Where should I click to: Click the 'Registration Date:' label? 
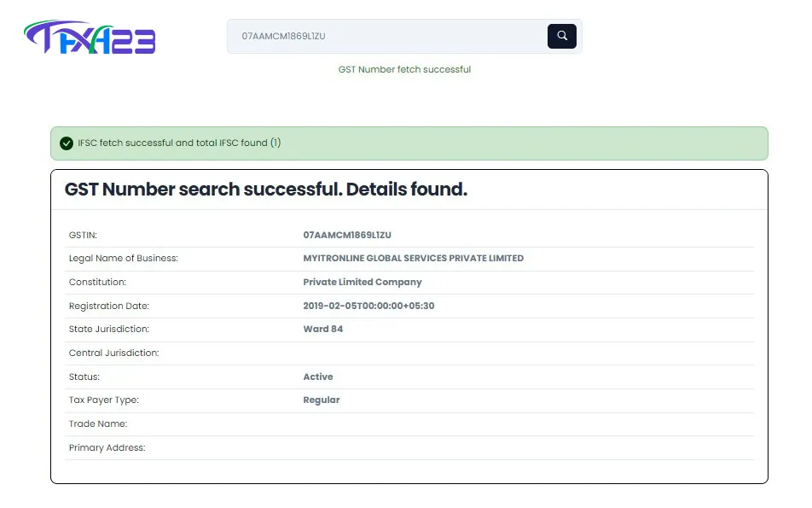(108, 306)
